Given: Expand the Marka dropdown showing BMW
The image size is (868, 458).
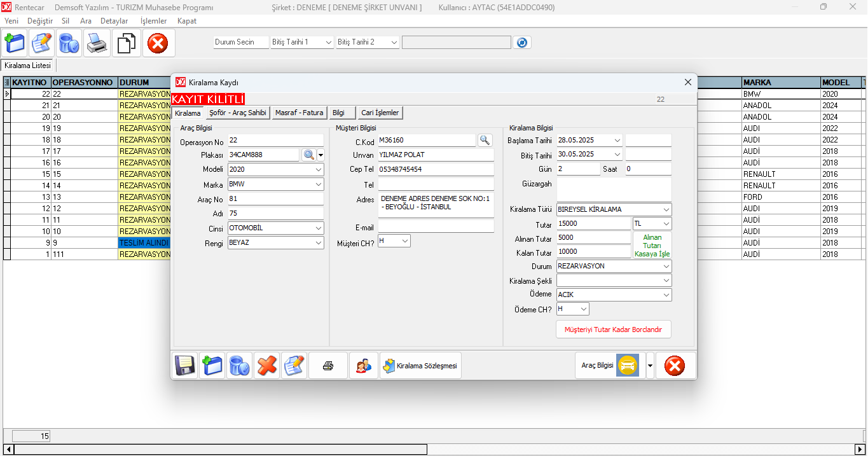Looking at the screenshot, I should [318, 184].
